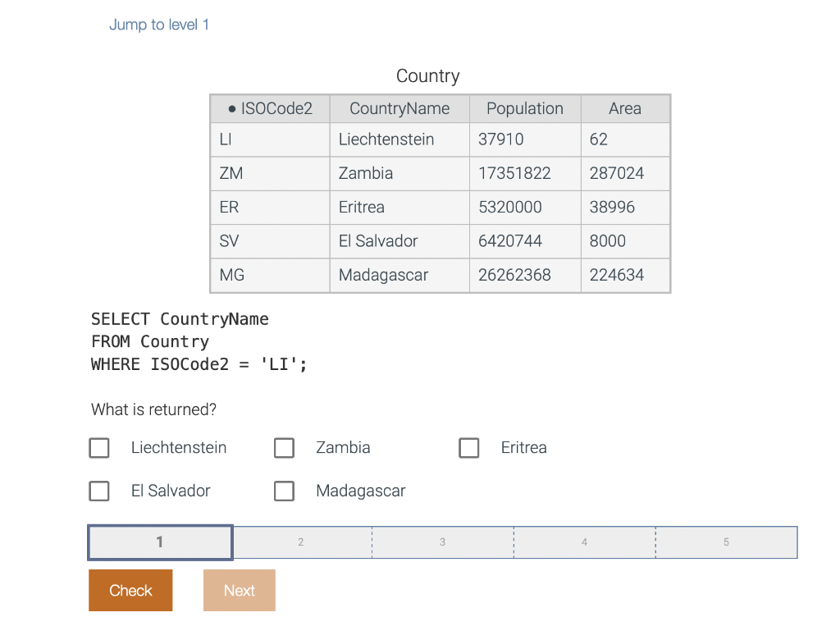Click the CountryName column header

pyautogui.click(x=399, y=108)
